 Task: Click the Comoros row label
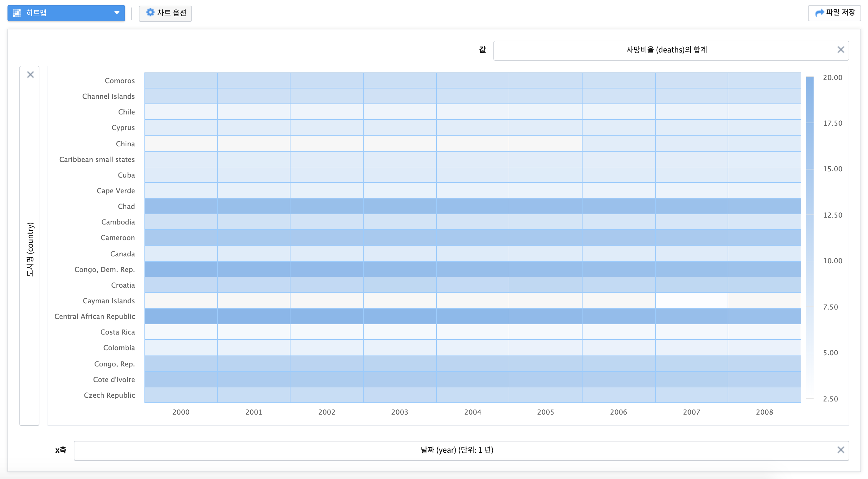click(x=120, y=80)
